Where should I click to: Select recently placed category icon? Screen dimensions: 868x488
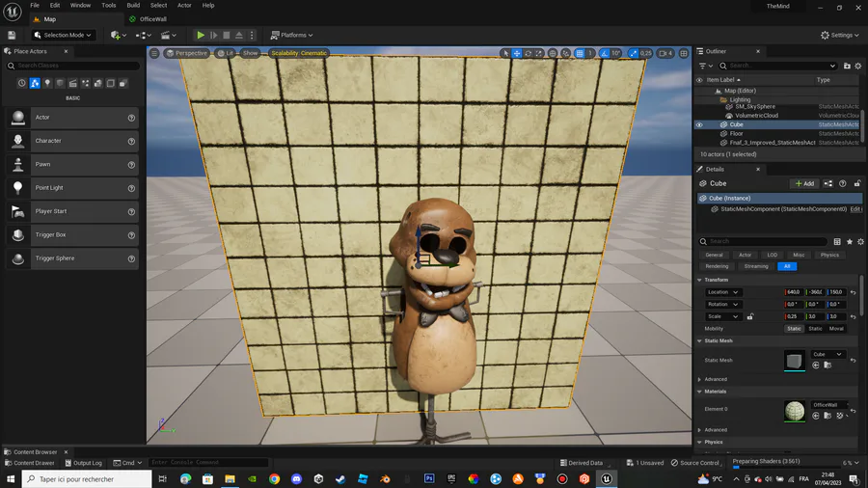(21, 83)
